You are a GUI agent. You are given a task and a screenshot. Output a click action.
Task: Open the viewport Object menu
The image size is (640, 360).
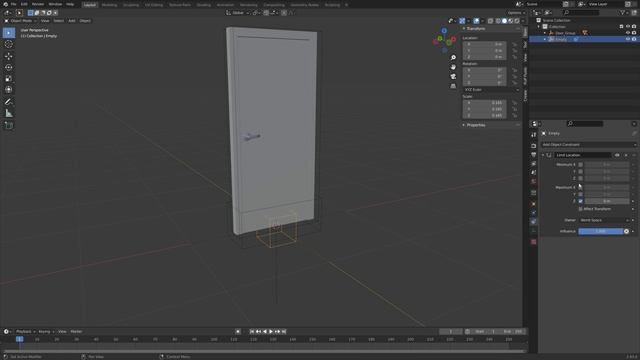tap(85, 21)
